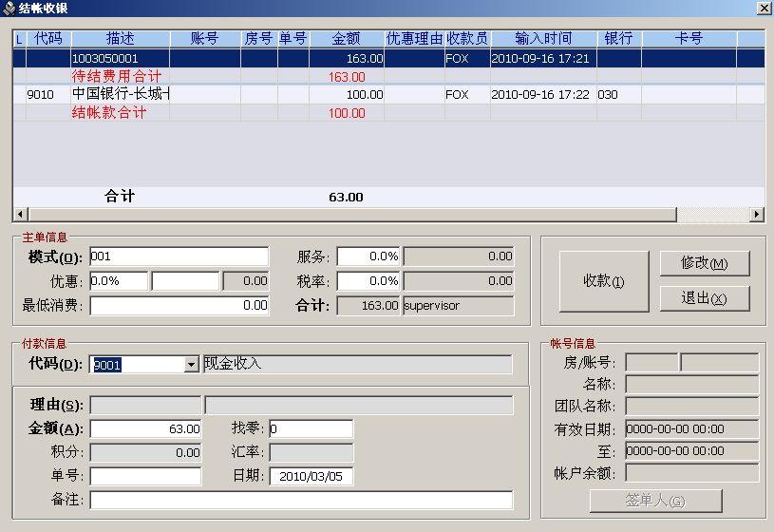Click the 最低消费 minimum spend field
The width and height of the screenshot is (774, 532).
coord(179,305)
